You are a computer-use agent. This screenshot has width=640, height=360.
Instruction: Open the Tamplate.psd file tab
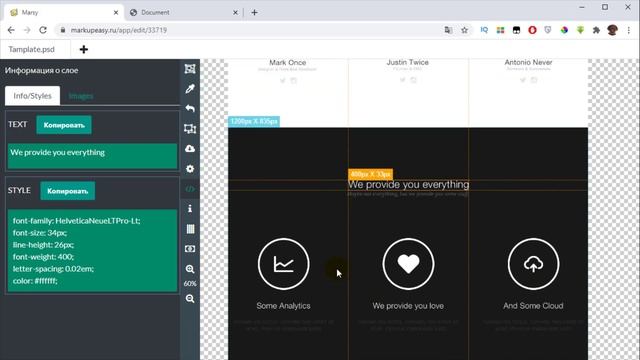pyautogui.click(x=31, y=49)
